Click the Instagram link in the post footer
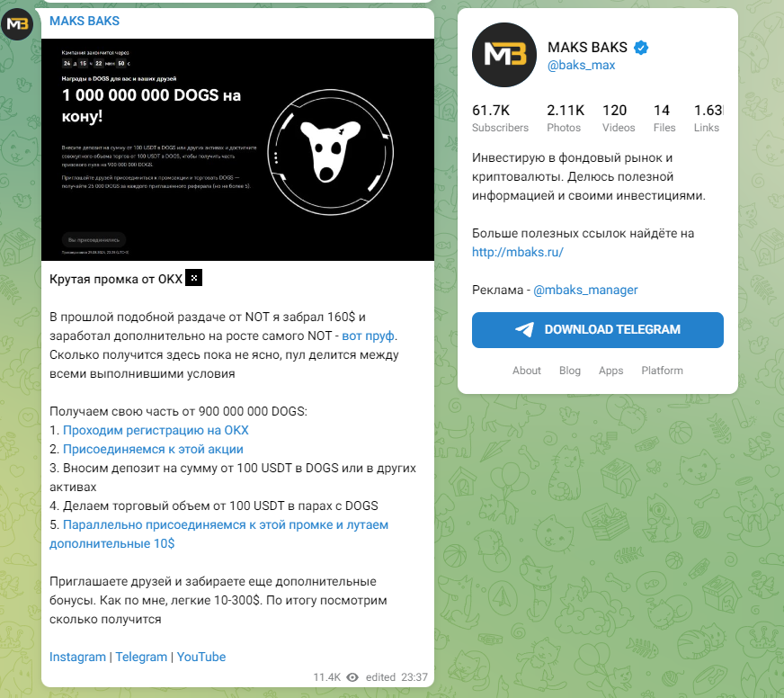The height and width of the screenshot is (698, 784). [77, 657]
